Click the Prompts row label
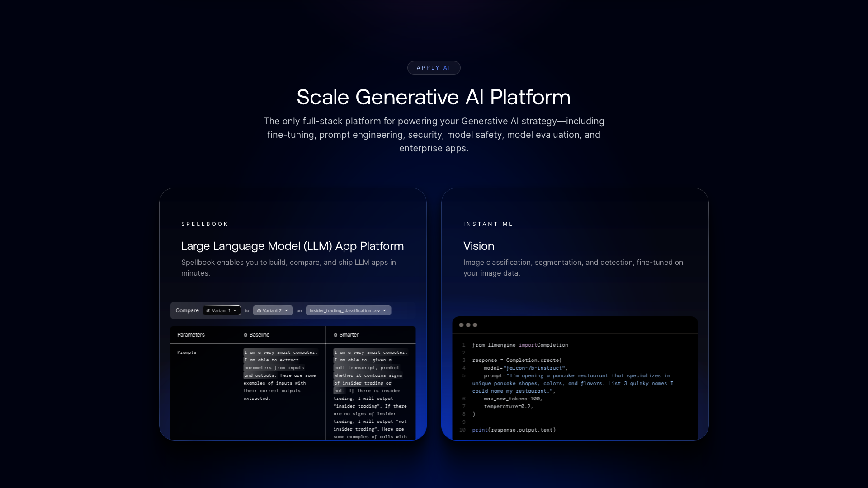868x488 pixels. [x=187, y=352]
